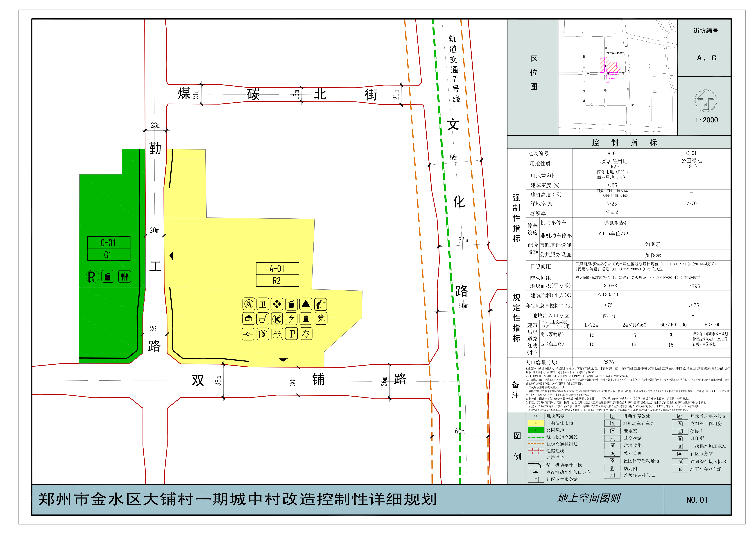Click the circled K switching station icon on plot A-01
This screenshot has height=534, width=756.
pyautogui.click(x=277, y=319)
